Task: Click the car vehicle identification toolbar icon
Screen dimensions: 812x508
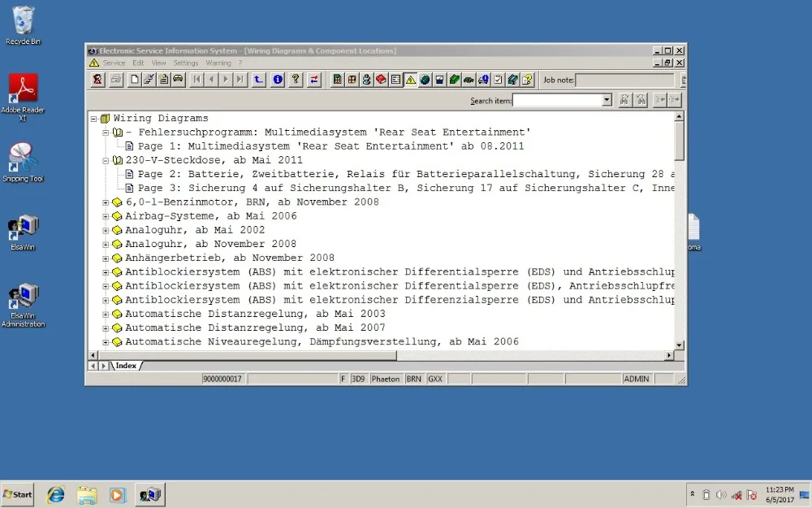Action: click(178, 80)
